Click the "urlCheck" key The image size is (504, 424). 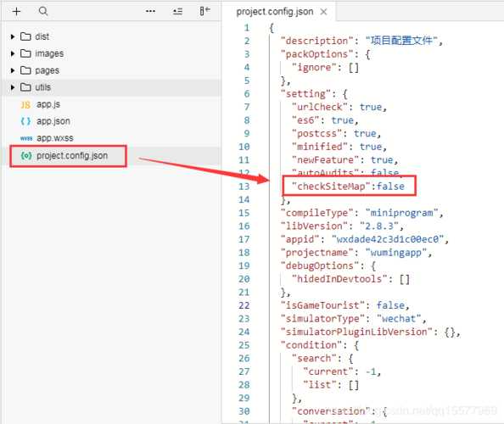tap(320, 107)
